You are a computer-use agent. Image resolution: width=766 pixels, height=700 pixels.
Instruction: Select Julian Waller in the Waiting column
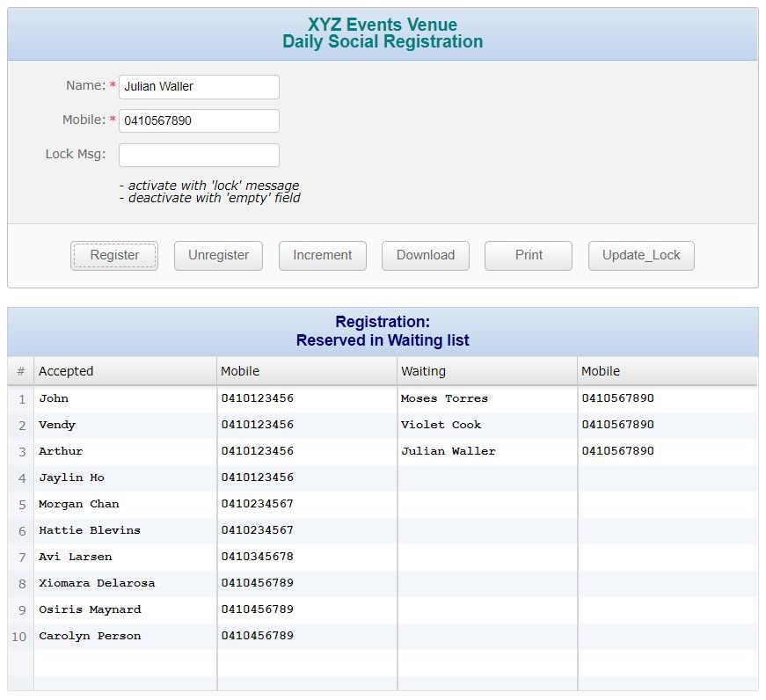click(x=448, y=451)
